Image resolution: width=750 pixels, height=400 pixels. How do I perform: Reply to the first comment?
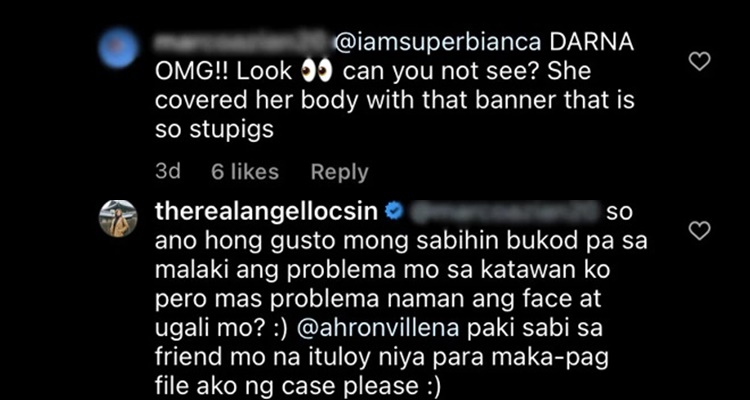(x=340, y=172)
